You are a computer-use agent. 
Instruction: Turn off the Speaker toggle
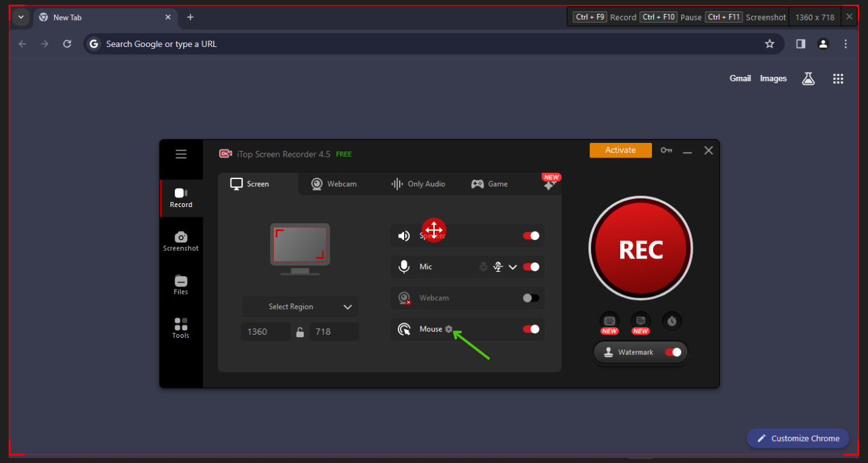(x=531, y=236)
